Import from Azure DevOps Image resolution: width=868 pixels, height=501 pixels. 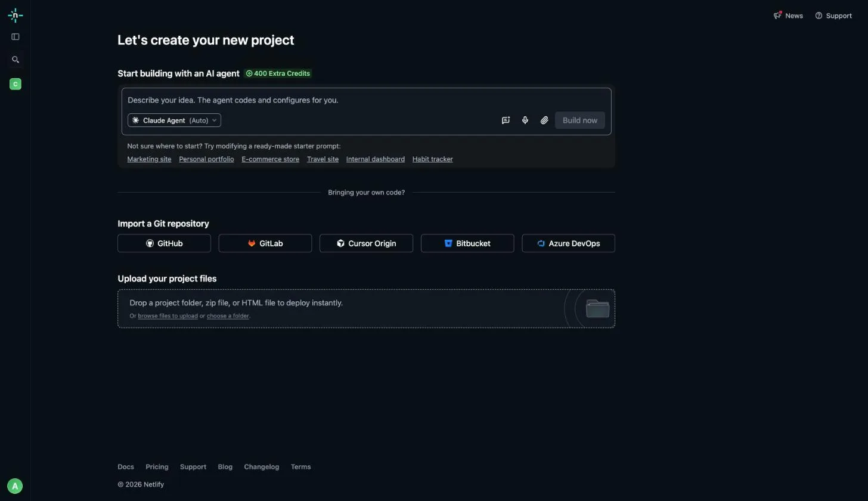[x=568, y=243]
